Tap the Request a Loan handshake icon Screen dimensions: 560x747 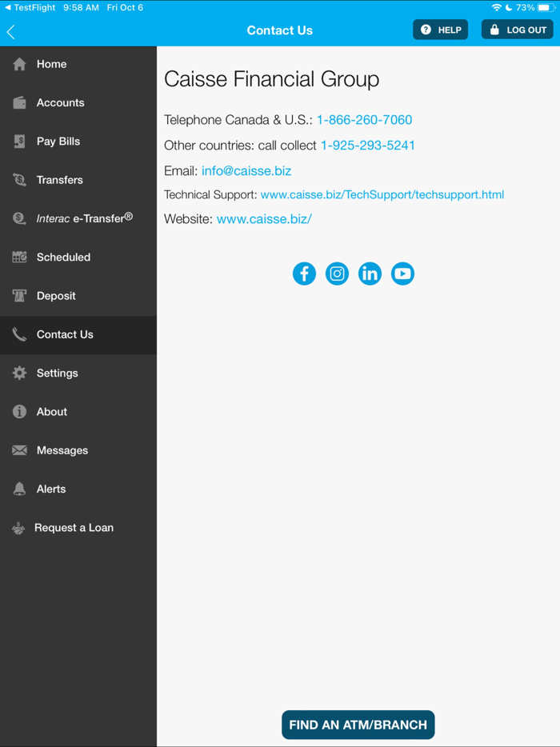click(x=18, y=529)
